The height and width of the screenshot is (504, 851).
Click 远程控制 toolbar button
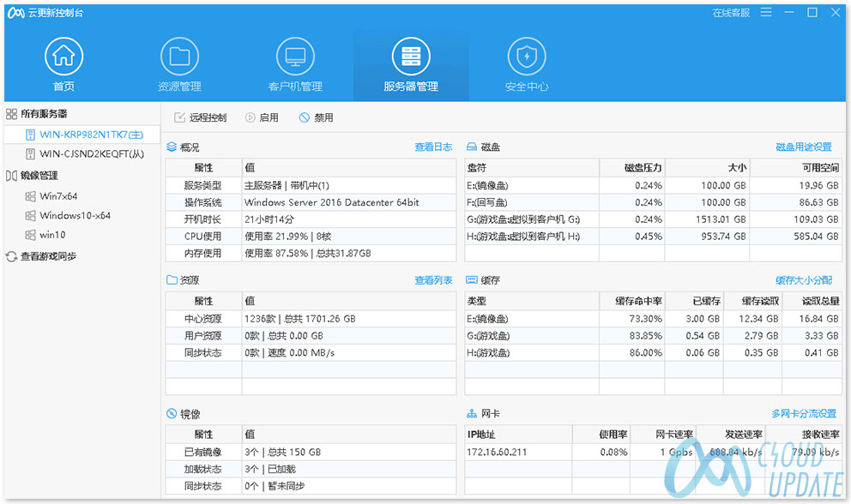(200, 117)
